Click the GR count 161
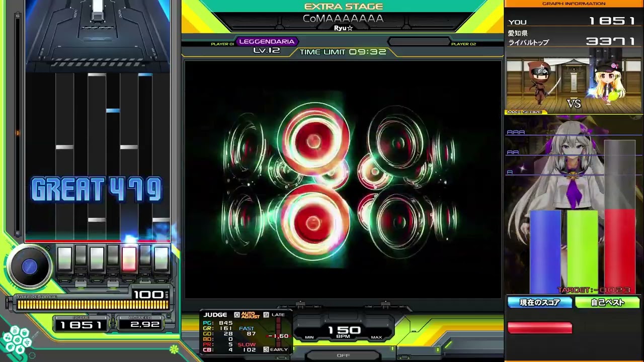The image size is (644, 362). point(226,328)
